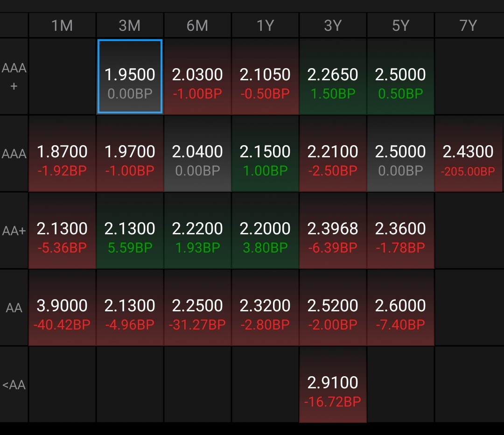Choose the 7Y column header
Viewport: 504px width, 435px height.
[469, 25]
